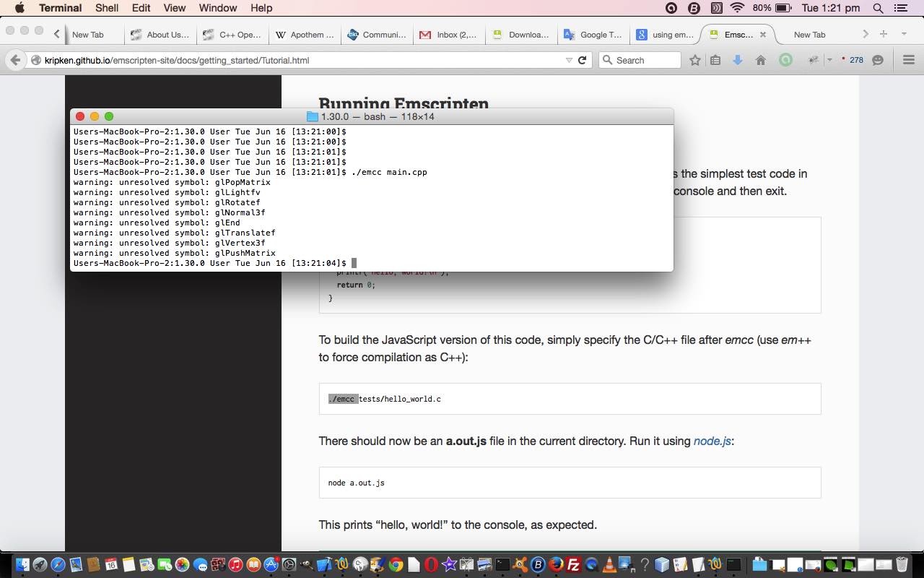Click the Firefox Search box
Viewport: 924px width, 578px height.
point(640,60)
